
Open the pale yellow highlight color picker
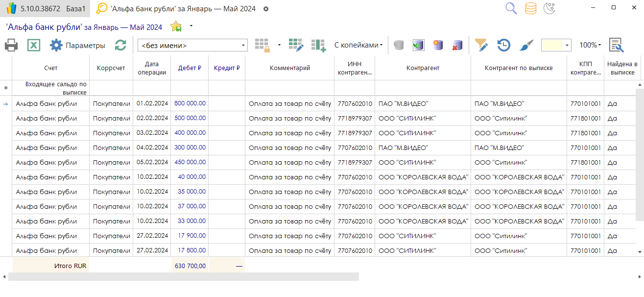click(x=556, y=45)
